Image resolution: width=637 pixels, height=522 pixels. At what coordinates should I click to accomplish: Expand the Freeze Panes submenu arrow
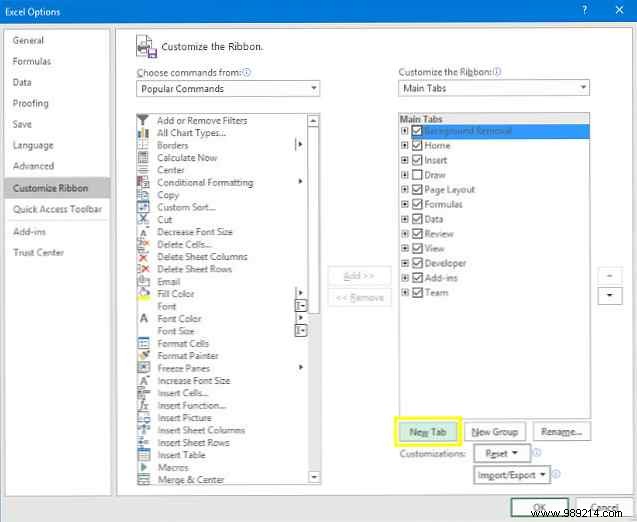(x=301, y=367)
